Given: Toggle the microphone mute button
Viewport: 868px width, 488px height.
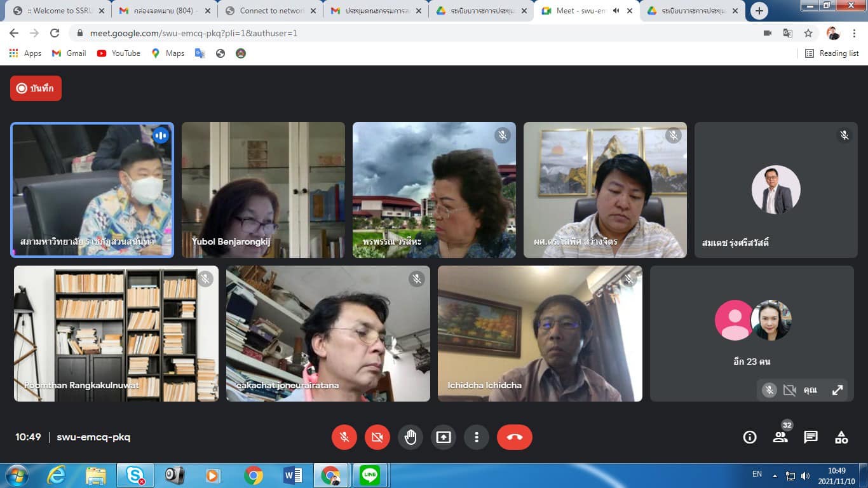Looking at the screenshot, I should pos(344,437).
